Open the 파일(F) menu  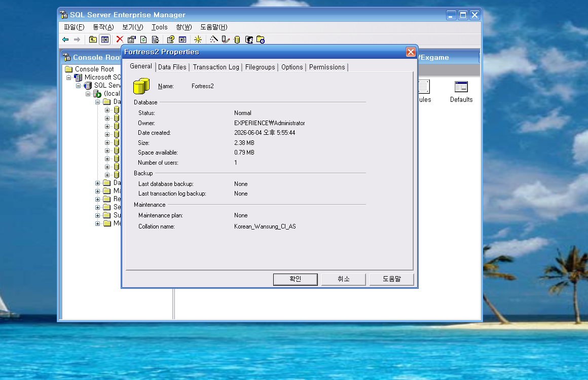(x=74, y=27)
